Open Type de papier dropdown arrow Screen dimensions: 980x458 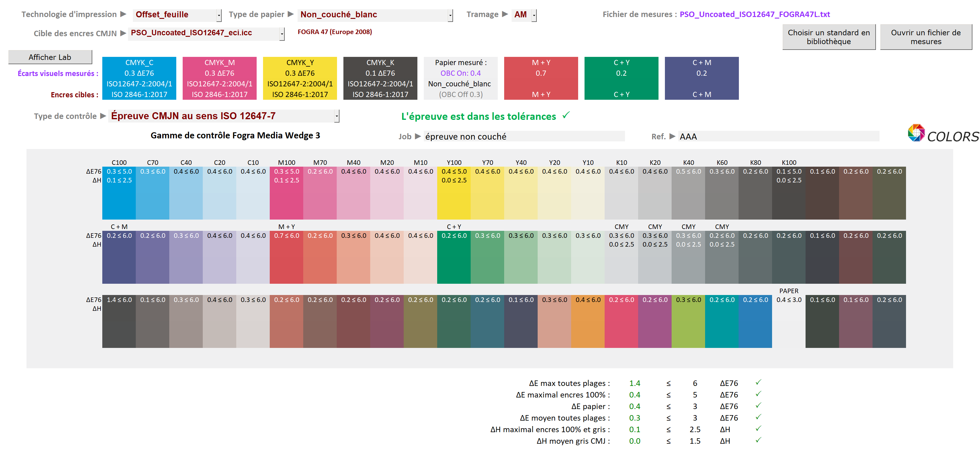coord(451,15)
